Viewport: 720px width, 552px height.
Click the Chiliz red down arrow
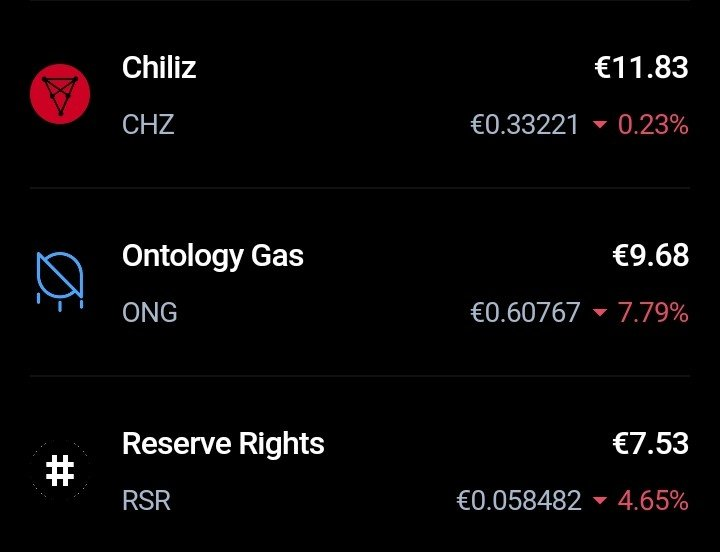tap(600, 124)
